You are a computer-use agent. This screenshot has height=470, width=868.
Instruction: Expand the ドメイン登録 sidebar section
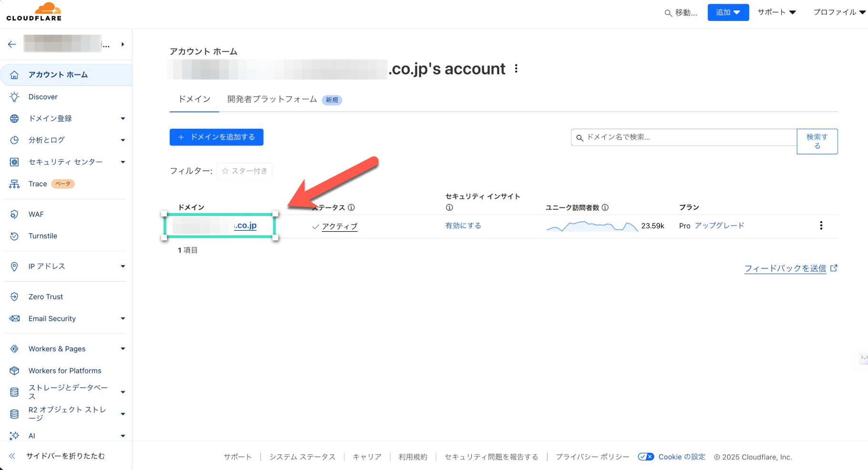coord(123,119)
